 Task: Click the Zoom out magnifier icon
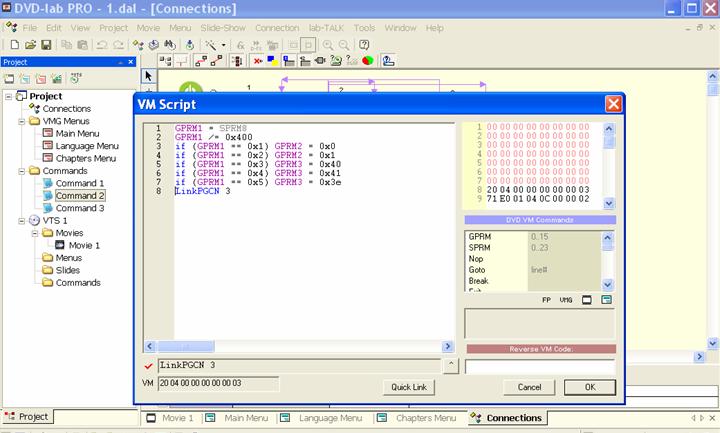pyautogui.click(x=344, y=45)
